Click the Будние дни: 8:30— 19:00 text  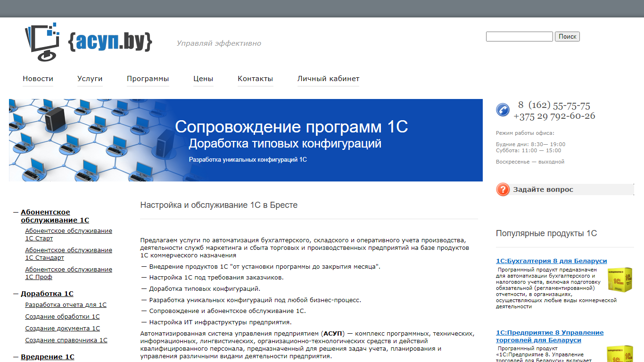click(x=530, y=144)
